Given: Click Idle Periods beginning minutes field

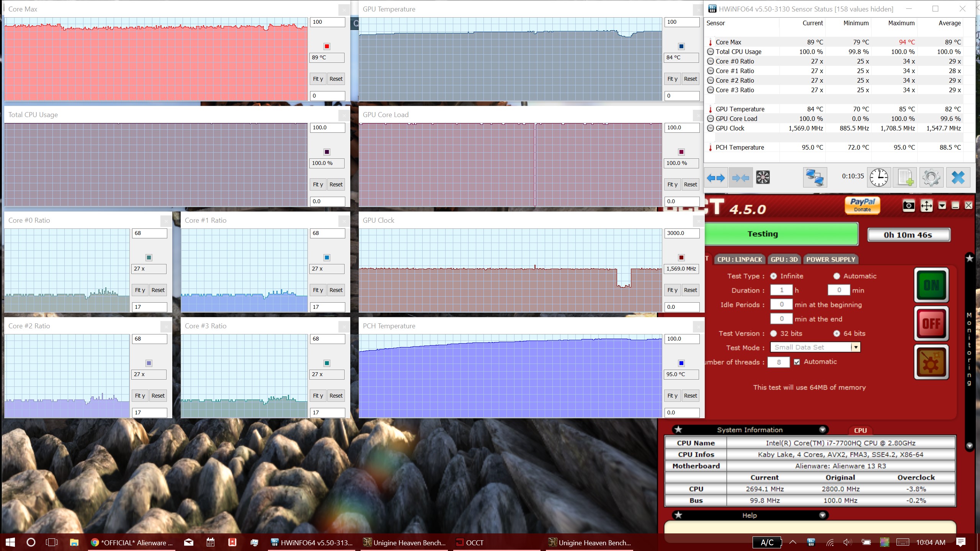Looking at the screenshot, I should coord(781,305).
